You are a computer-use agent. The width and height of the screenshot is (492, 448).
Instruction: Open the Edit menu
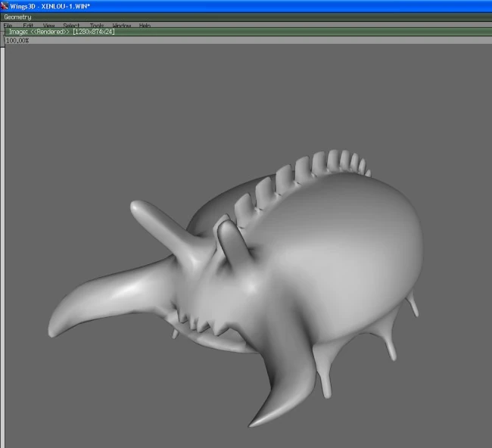point(28,26)
